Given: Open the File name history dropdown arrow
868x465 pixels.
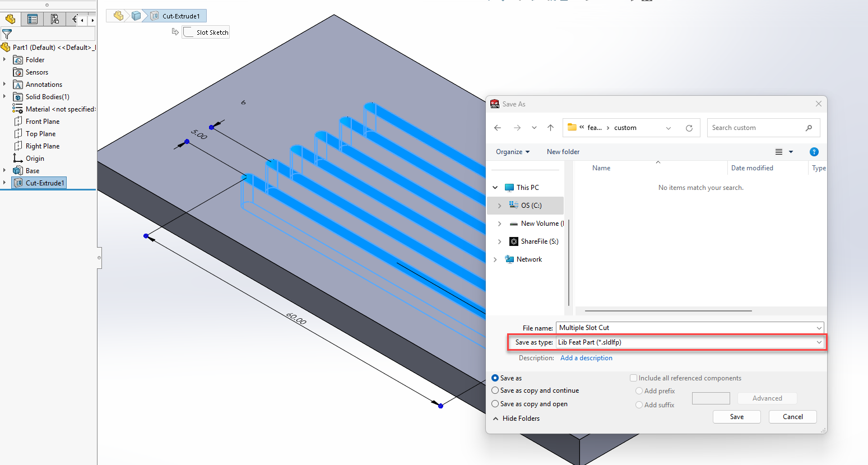Looking at the screenshot, I should 819,328.
